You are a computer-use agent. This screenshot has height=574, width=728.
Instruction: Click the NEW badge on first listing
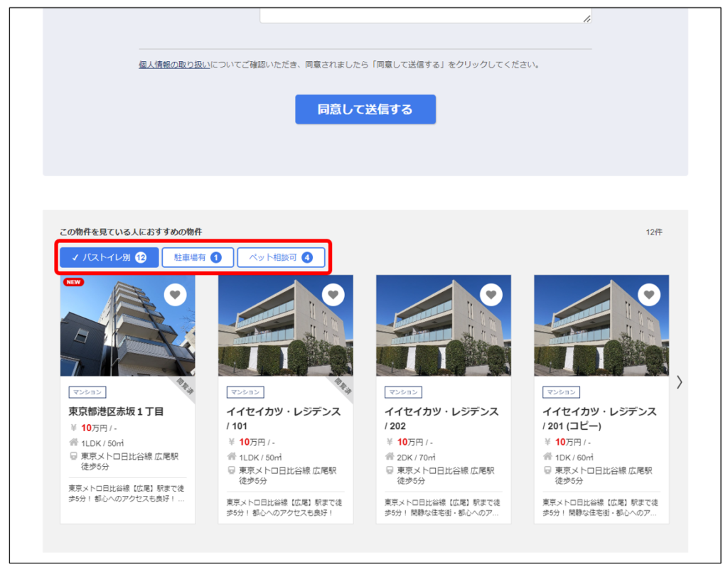tap(73, 282)
